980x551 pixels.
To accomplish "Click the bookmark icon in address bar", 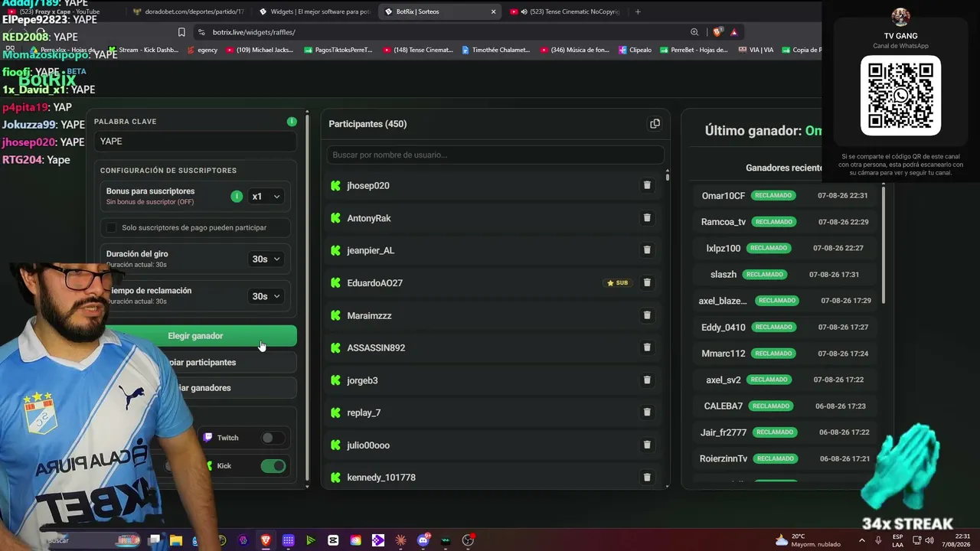I will [x=181, y=32].
